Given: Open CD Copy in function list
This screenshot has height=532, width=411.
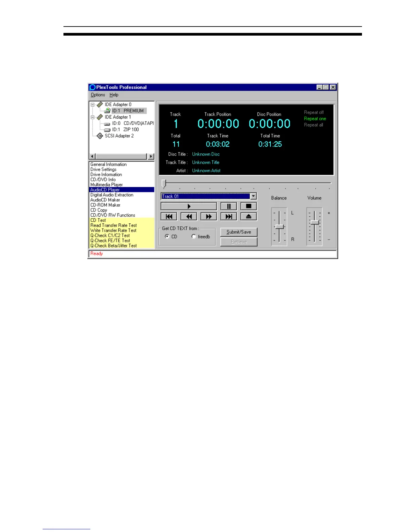Looking at the screenshot, I should coord(99,210).
